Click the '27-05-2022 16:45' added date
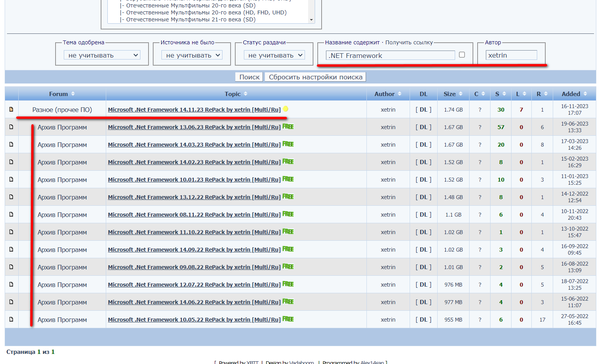 tap(575, 319)
